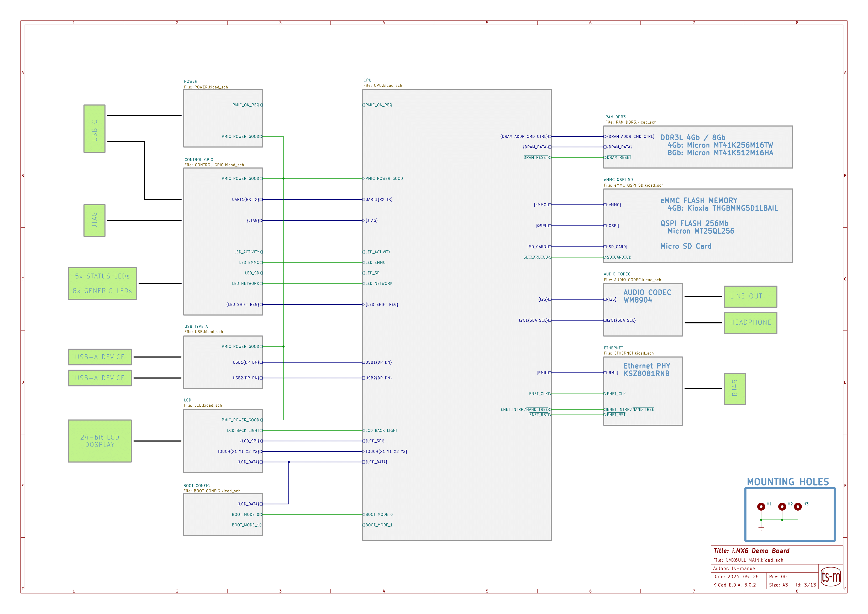Screen dimensions: 868x614
Task: Click LCD_BACK_LIGHT pin on LCD sheet
Action: (x=245, y=431)
